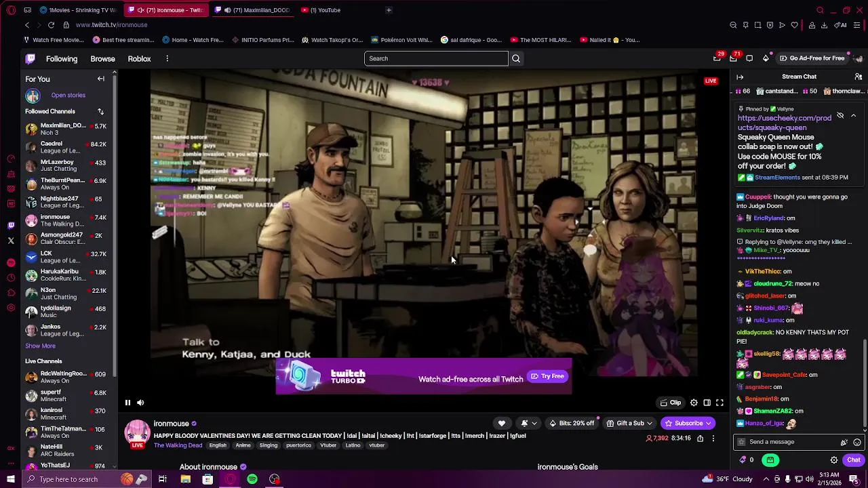Open File Explorer from the taskbar
This screenshot has width=868, height=488.
coord(185,479)
